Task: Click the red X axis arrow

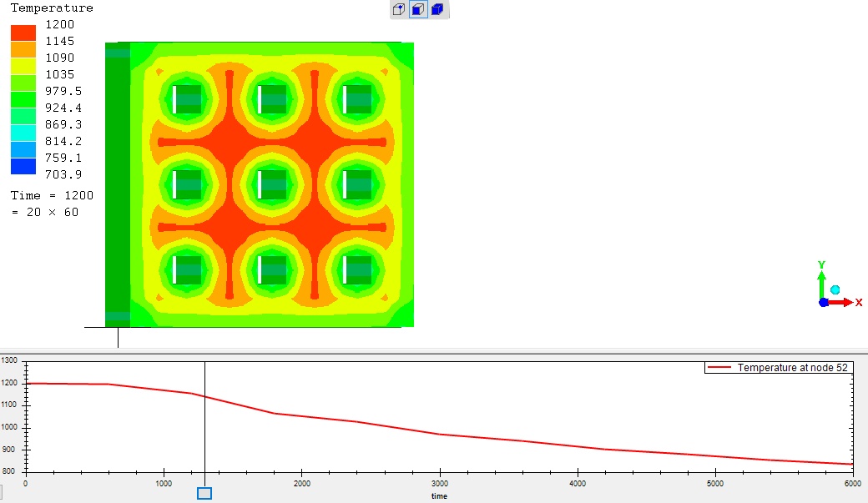Action: coord(845,302)
